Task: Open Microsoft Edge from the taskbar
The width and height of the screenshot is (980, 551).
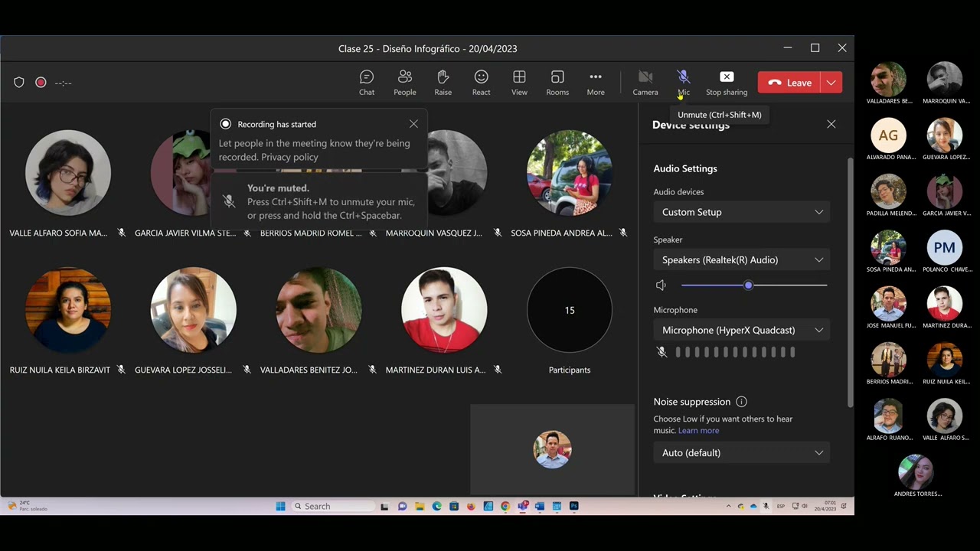Action: [x=436, y=506]
